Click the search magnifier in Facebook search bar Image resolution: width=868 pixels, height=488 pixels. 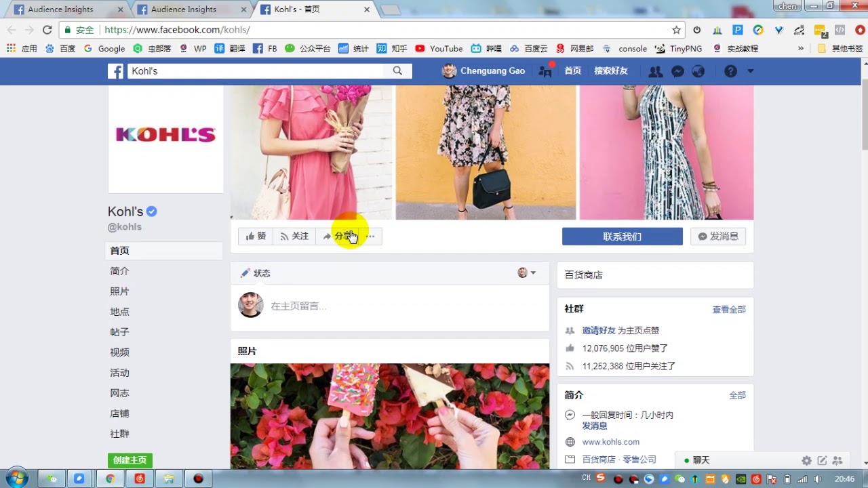(397, 70)
